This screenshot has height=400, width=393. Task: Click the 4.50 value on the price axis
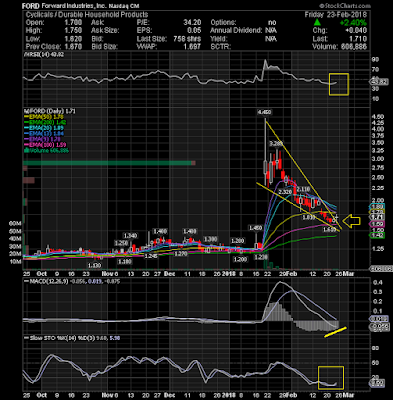(x=377, y=117)
